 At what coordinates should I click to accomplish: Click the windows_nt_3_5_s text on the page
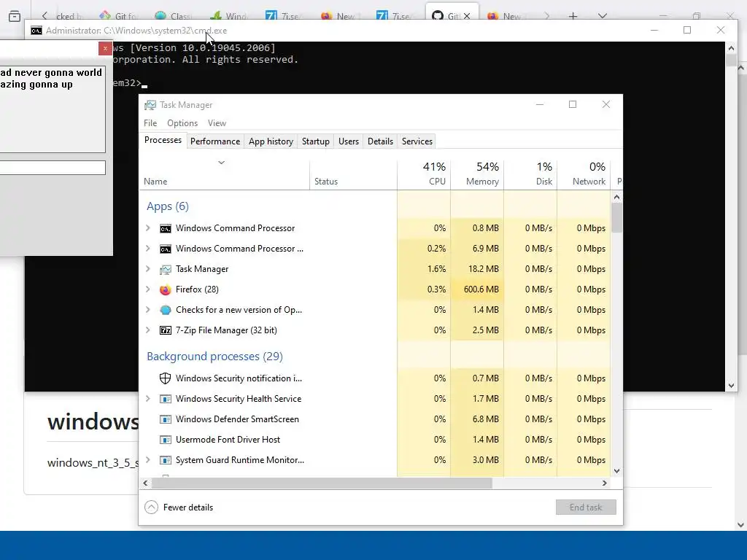93,463
